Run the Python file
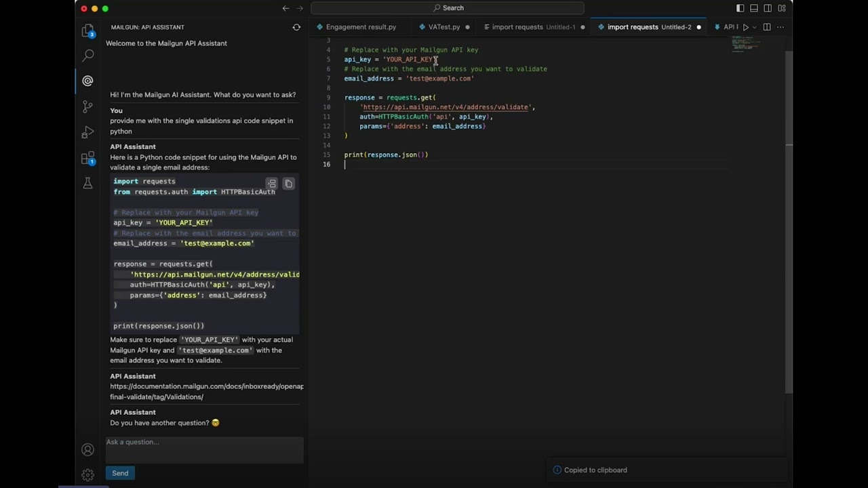868x488 pixels. click(x=745, y=27)
